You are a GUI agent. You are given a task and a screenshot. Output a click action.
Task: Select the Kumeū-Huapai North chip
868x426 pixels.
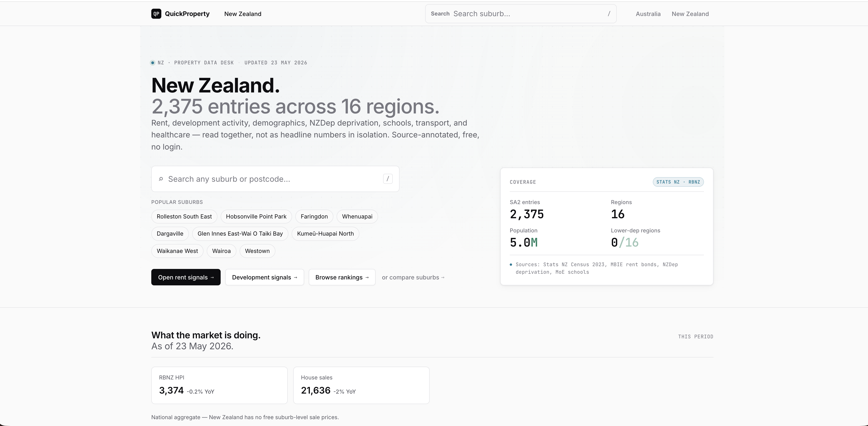325,234
